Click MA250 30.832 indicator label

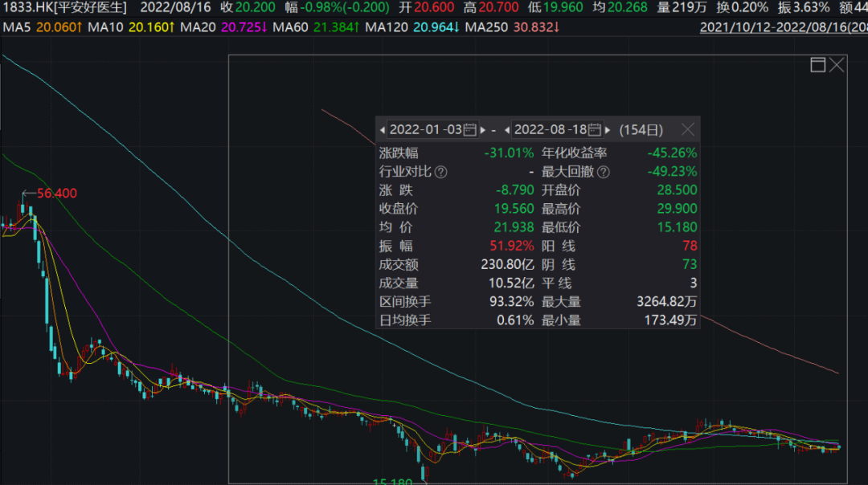tap(512, 27)
